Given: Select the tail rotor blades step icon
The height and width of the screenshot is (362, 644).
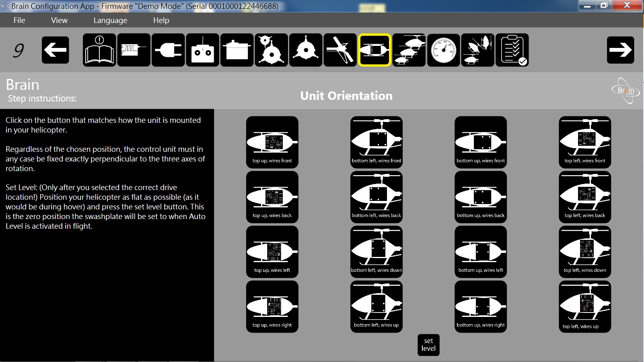Looking at the screenshot, I should click(x=340, y=50).
